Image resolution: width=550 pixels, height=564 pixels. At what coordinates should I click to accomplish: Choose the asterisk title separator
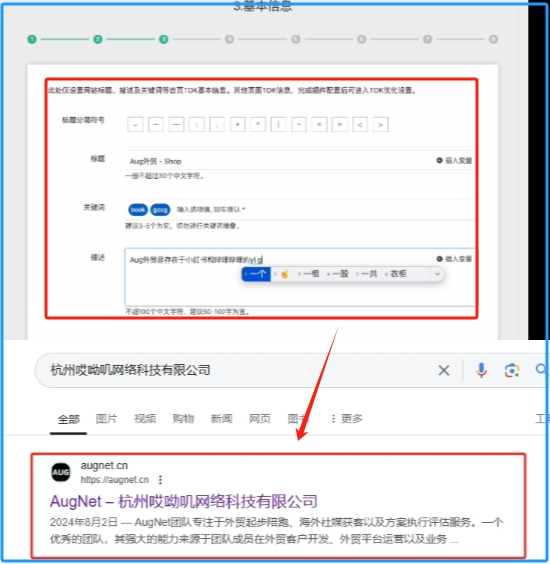(258, 124)
